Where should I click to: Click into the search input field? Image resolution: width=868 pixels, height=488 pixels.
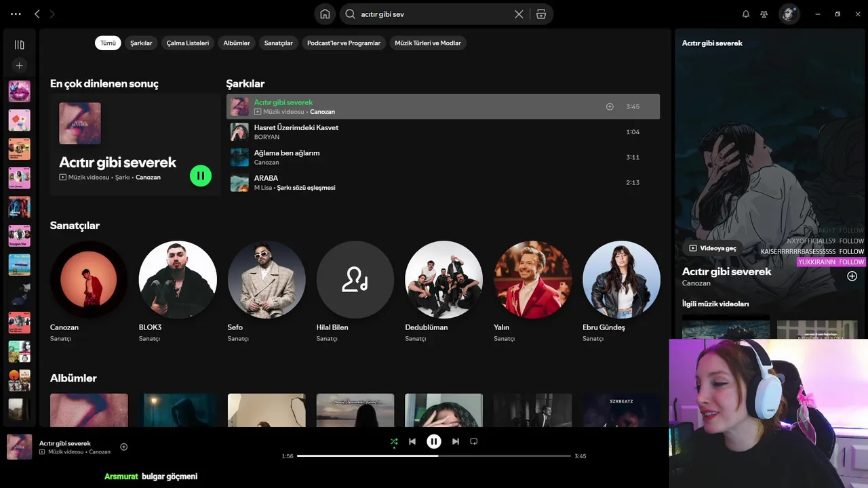click(x=434, y=14)
